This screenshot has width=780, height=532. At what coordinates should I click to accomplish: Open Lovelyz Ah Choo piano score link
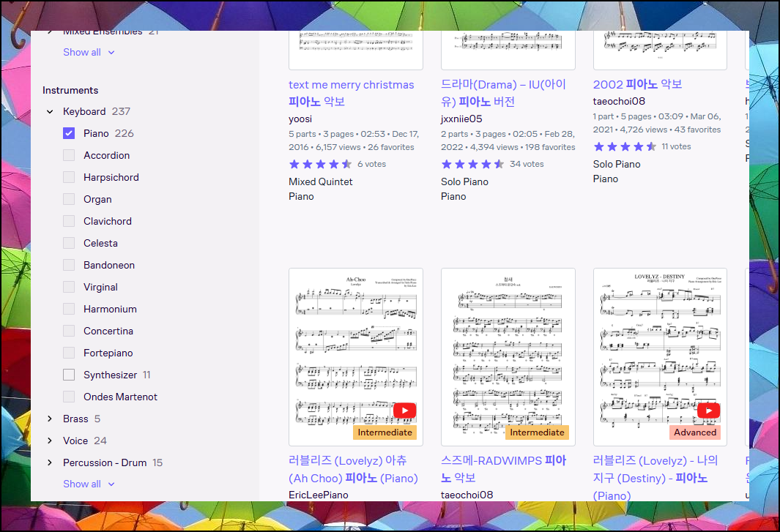353,469
